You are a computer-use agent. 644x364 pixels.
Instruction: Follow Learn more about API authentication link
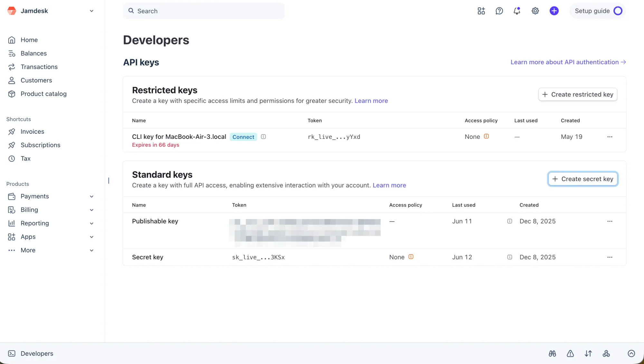[x=568, y=62]
